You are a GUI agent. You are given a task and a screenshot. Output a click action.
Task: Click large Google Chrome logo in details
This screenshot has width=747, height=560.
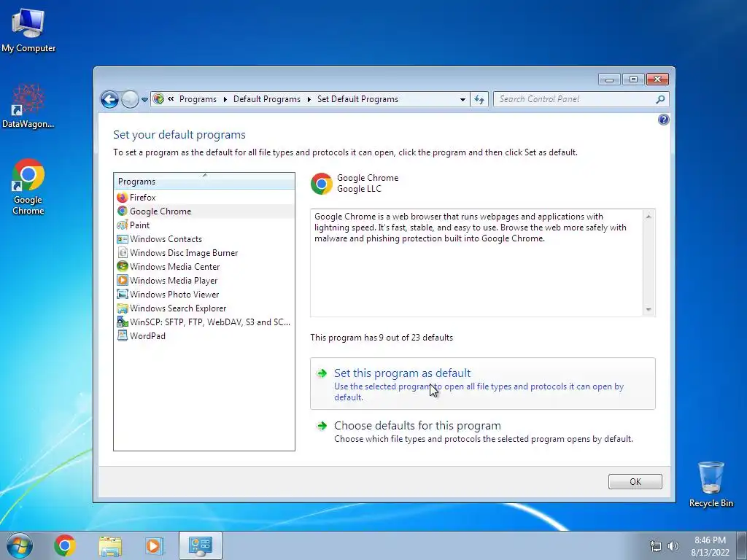coord(322,183)
